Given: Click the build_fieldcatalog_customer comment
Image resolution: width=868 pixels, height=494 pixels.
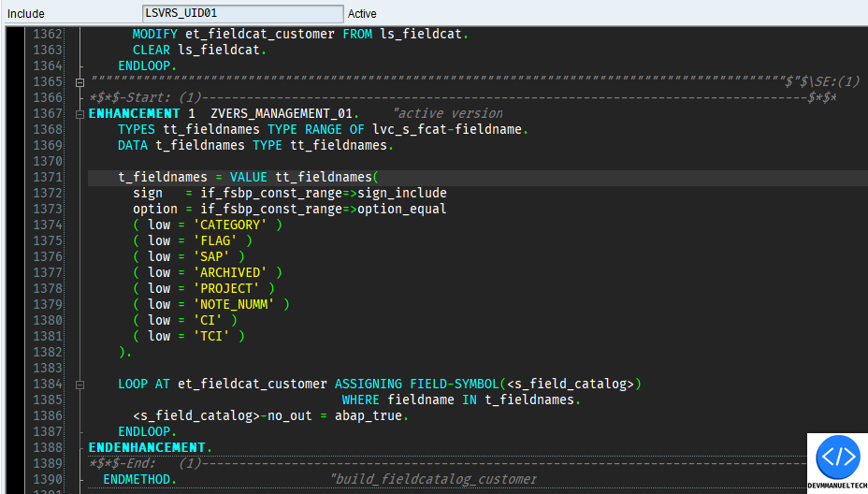Looking at the screenshot, I should point(433,480).
